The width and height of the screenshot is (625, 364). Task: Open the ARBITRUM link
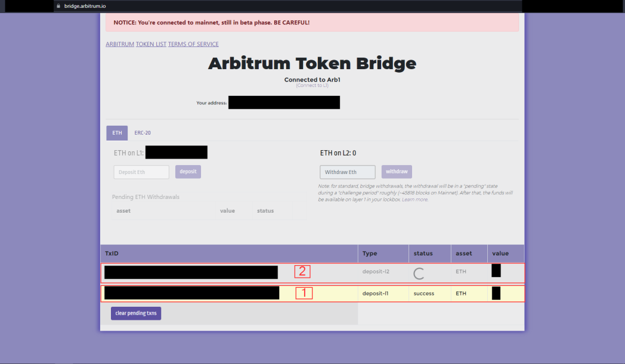(x=120, y=44)
